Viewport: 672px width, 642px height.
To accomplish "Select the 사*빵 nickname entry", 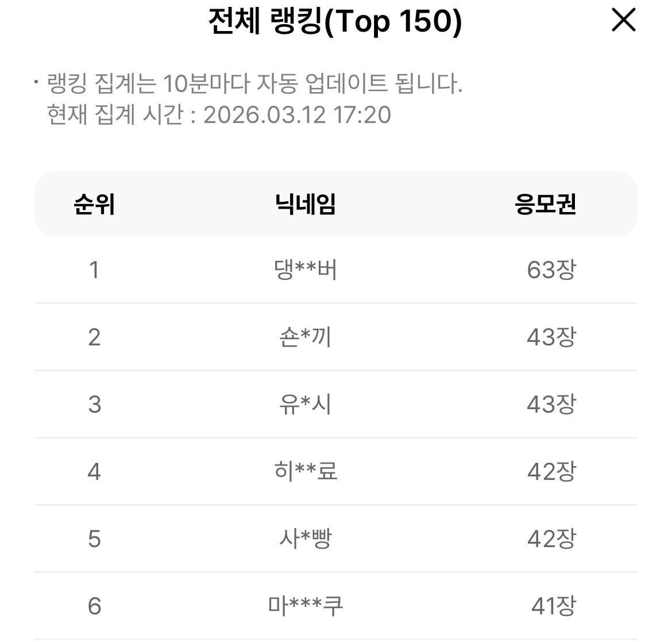I will pyautogui.click(x=305, y=539).
